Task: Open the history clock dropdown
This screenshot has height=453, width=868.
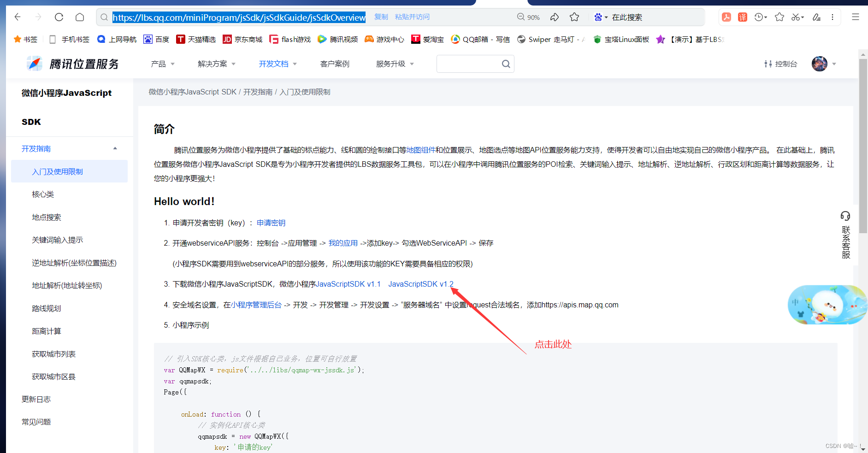Action: click(761, 17)
